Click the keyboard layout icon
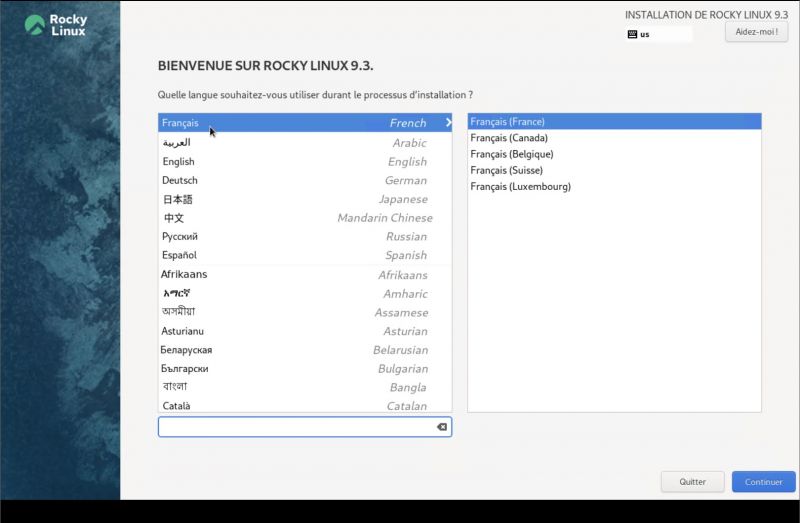800x523 pixels. [x=632, y=34]
